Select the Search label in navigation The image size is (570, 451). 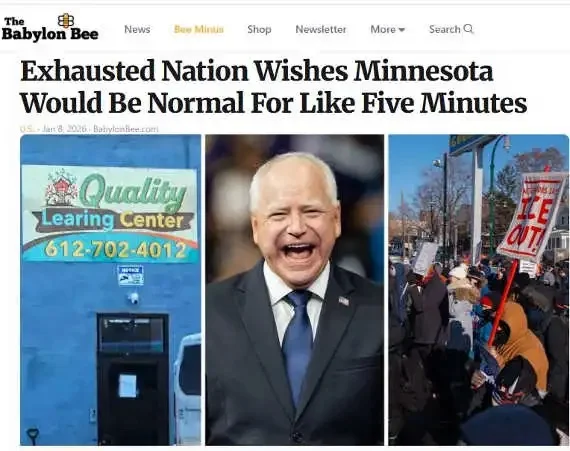coord(445,29)
